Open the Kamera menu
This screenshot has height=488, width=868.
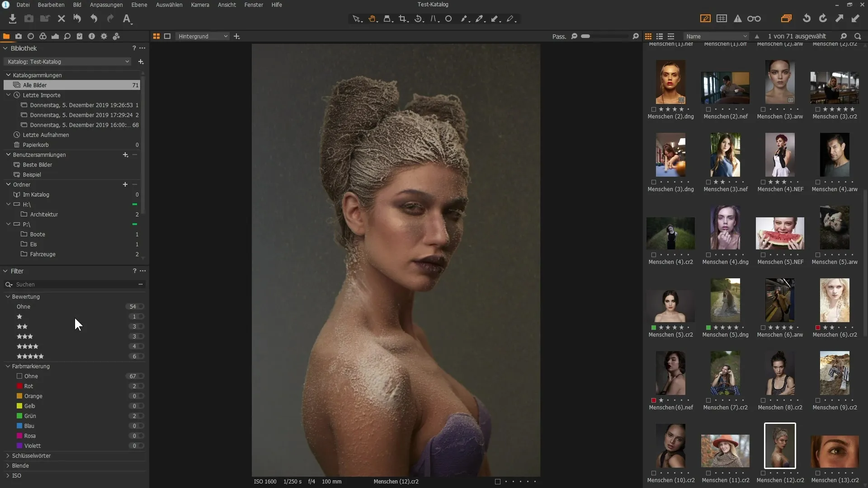[200, 5]
